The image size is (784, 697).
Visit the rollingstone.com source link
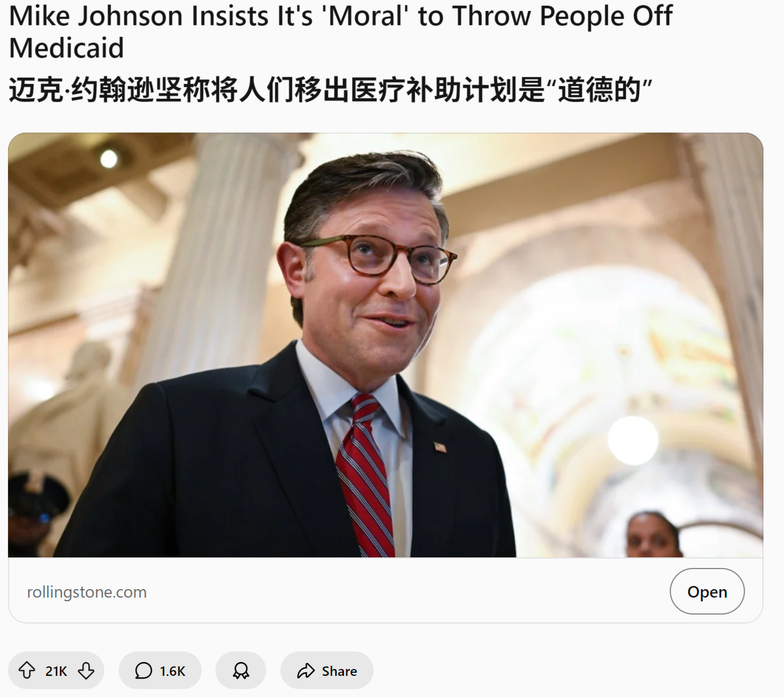coord(87,592)
